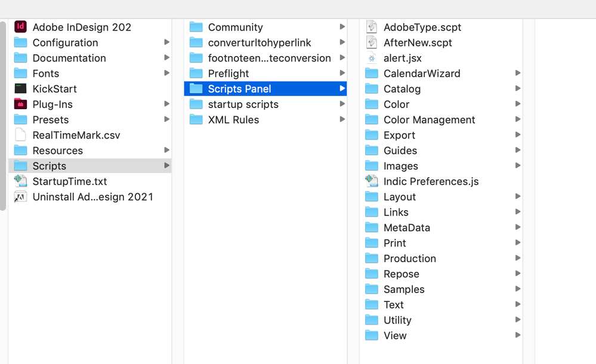This screenshot has width=596, height=364.
Task: Select the KickStart file name
Action: click(55, 89)
